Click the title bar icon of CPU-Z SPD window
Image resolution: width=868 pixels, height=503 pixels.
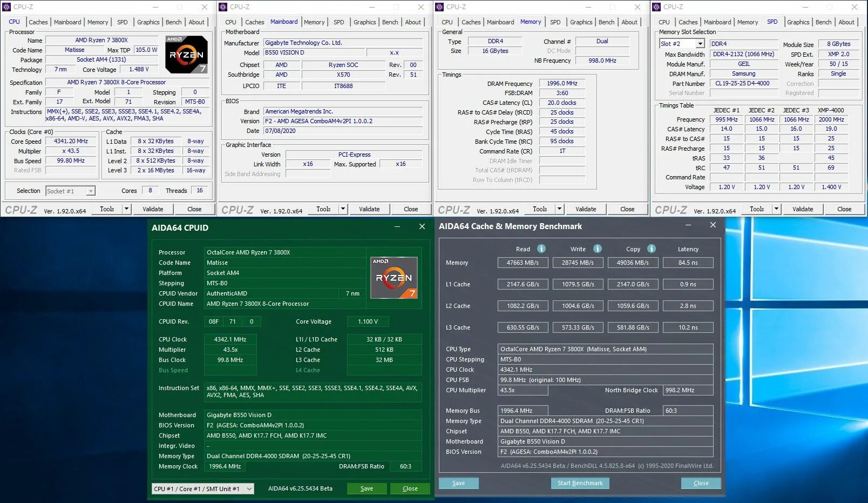coord(656,7)
